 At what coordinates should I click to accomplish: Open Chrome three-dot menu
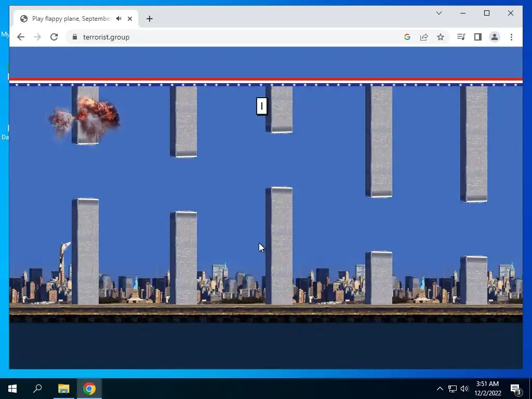[x=511, y=37]
